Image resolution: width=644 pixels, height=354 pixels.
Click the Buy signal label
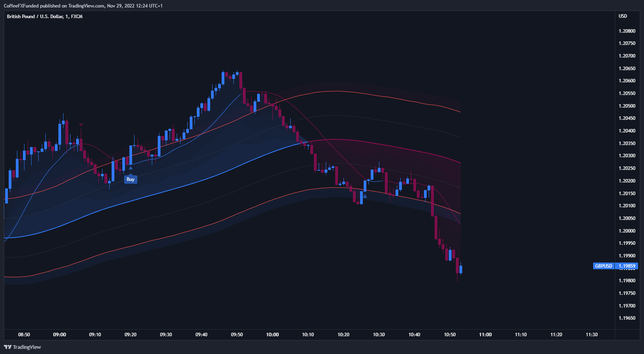point(131,179)
